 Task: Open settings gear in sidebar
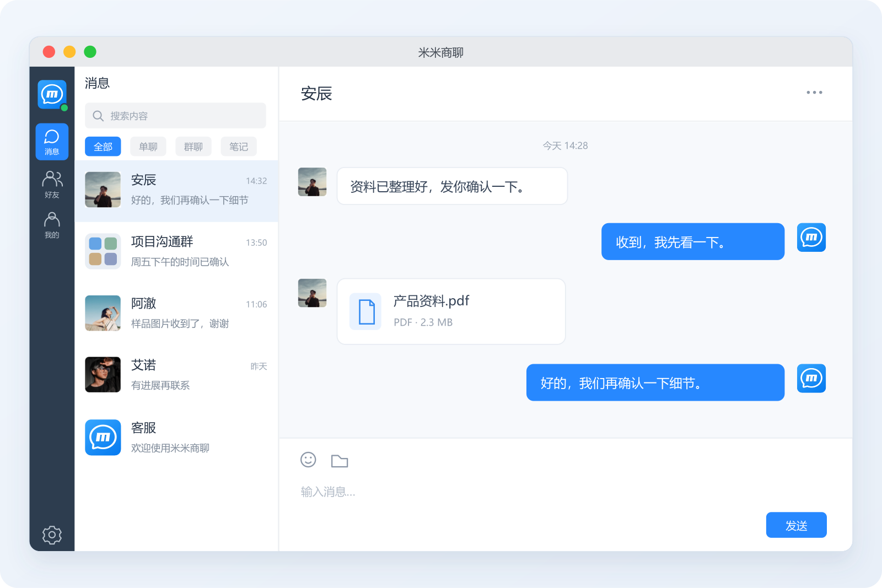[52, 535]
